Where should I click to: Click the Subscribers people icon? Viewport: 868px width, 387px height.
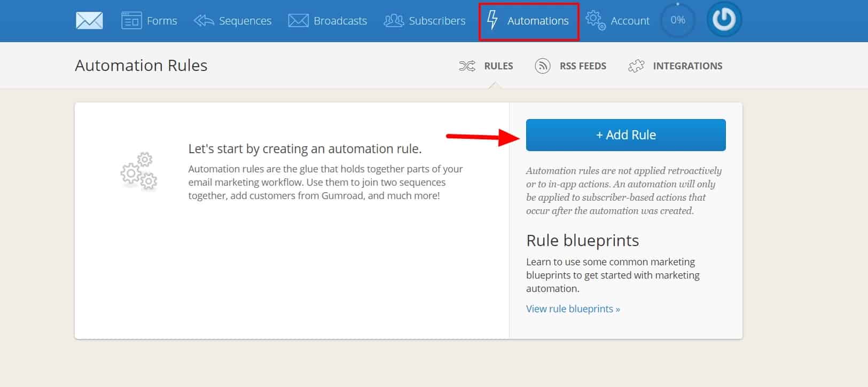394,21
